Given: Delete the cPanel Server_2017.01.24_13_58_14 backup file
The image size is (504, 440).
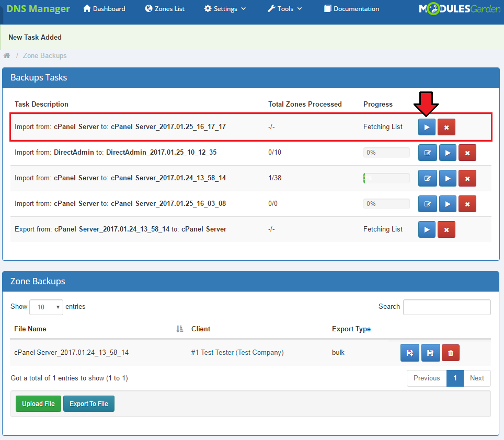Looking at the screenshot, I should pos(450,353).
